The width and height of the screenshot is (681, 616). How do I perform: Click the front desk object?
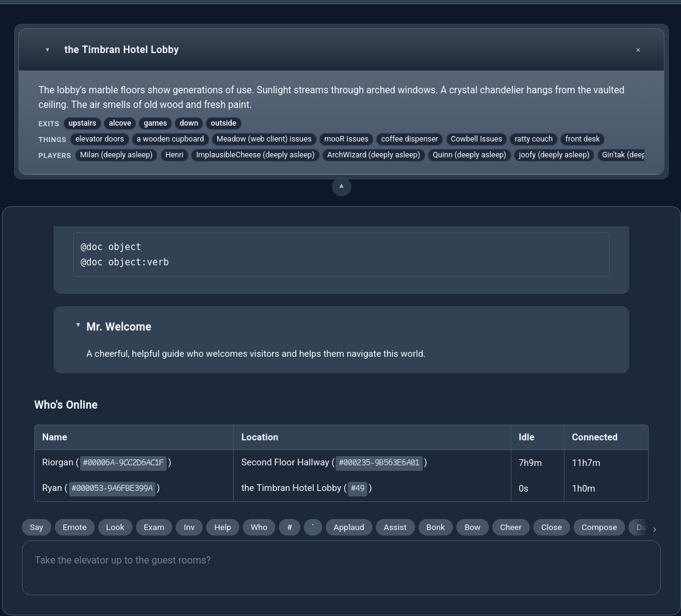point(582,139)
